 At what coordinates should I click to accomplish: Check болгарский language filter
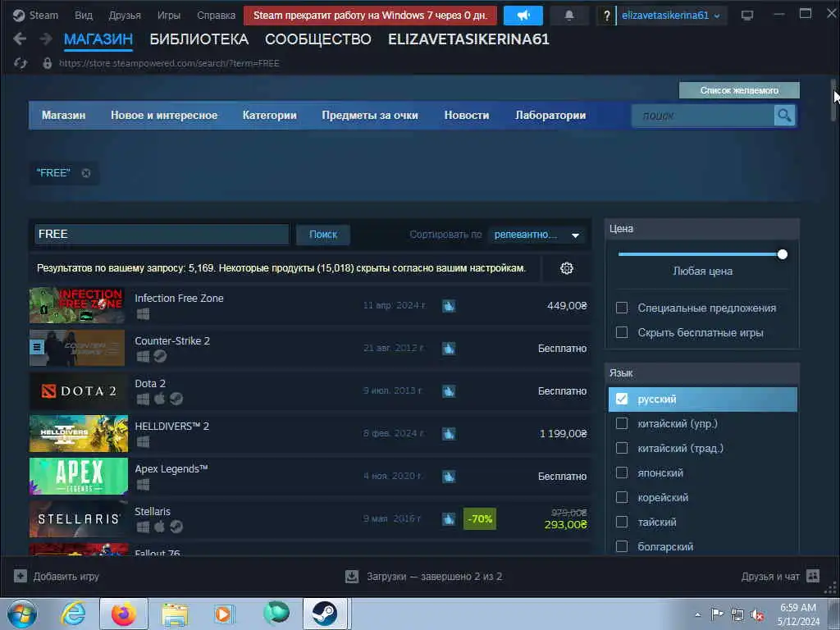(x=622, y=547)
